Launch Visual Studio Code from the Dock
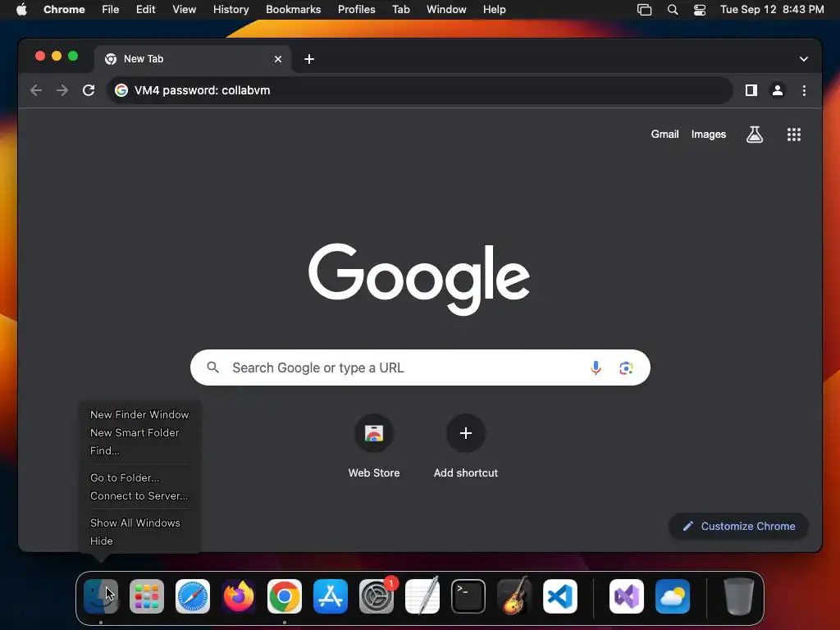This screenshot has height=630, width=840. coord(560,596)
